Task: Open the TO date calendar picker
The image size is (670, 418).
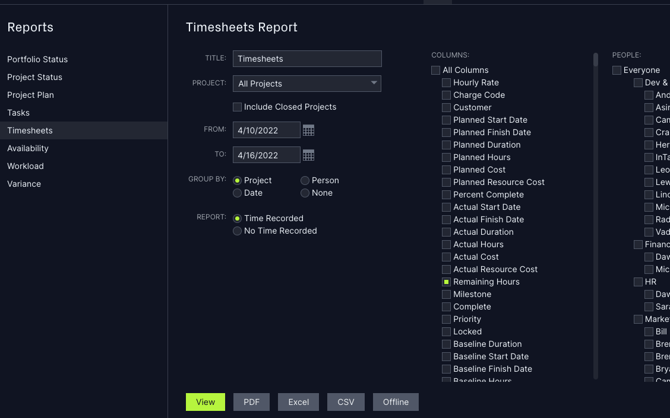Action: coord(308,155)
